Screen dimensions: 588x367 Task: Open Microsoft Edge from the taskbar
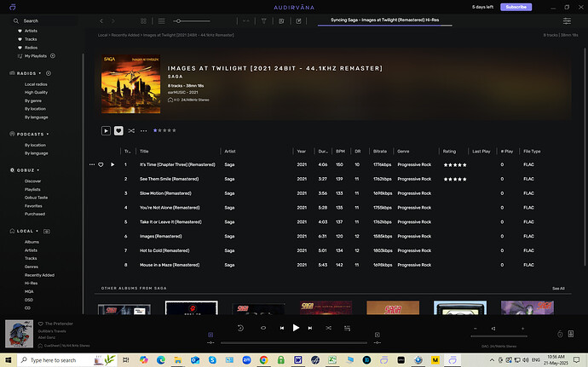pos(161,360)
